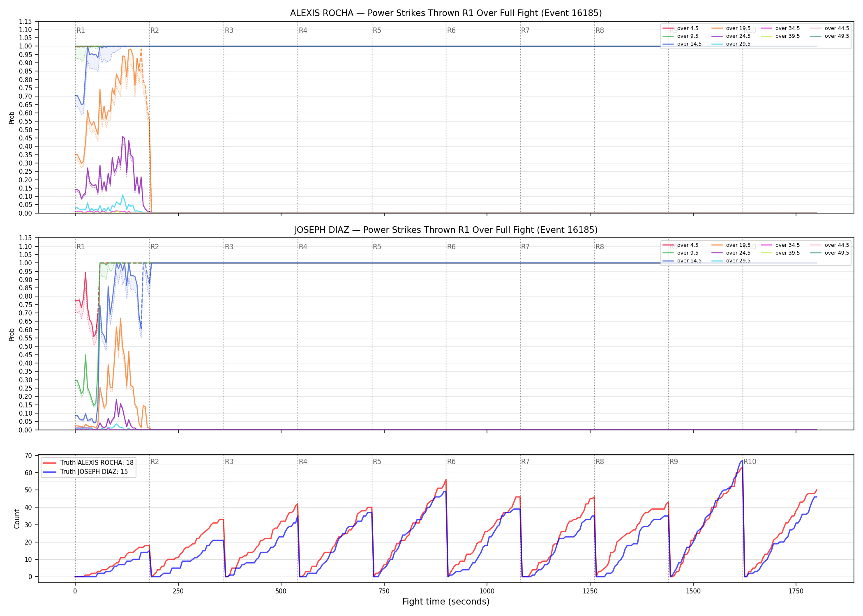Click the R8 round label in the Rocha chart
The width and height of the screenshot is (863, 616).
(600, 30)
